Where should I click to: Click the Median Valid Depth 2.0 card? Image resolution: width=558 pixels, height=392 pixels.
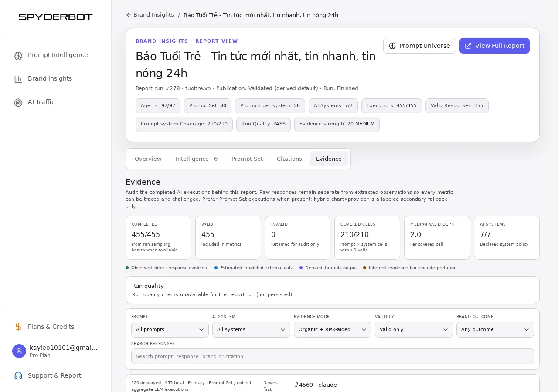coord(437,237)
